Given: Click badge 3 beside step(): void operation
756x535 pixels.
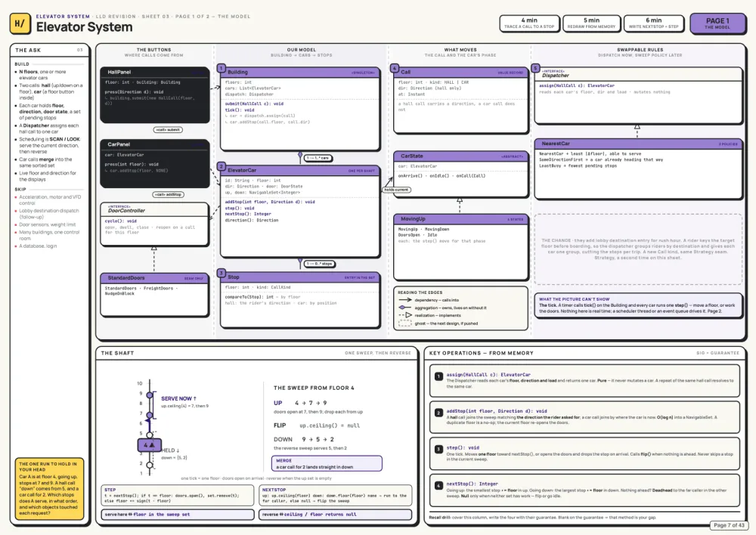Looking at the screenshot, I should [438, 449].
